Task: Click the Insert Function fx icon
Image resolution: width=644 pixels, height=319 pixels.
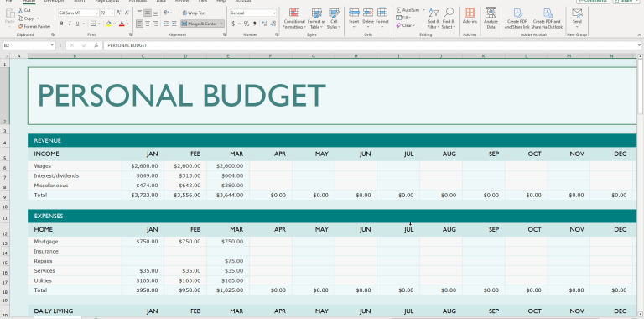Action: click(x=96, y=45)
